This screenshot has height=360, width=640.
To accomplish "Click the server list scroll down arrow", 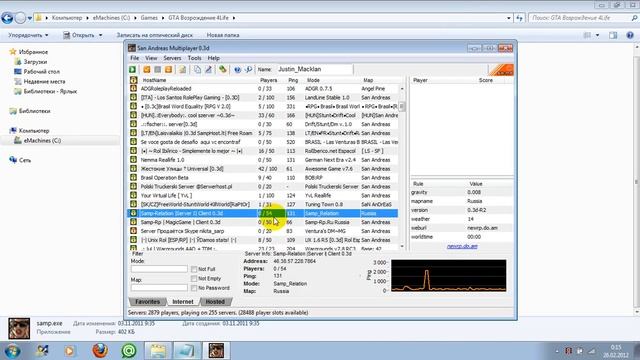I will pos(402,246).
